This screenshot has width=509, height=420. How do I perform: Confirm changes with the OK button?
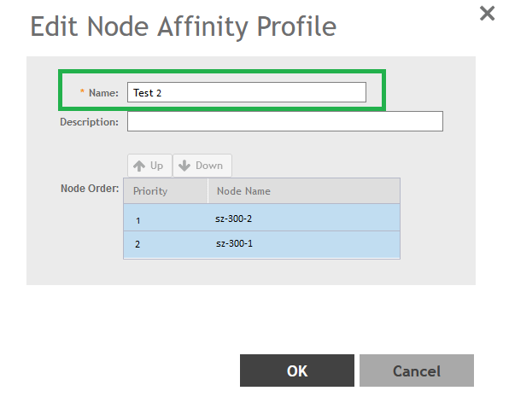click(297, 370)
